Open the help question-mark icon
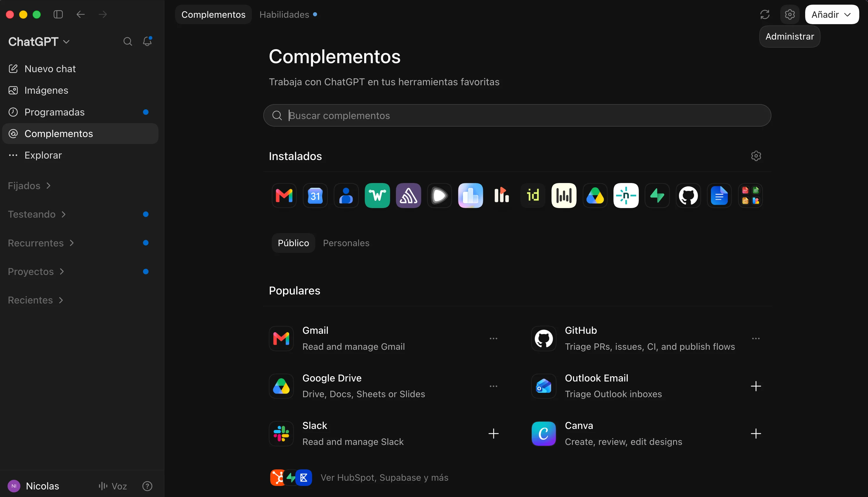 [x=147, y=486]
